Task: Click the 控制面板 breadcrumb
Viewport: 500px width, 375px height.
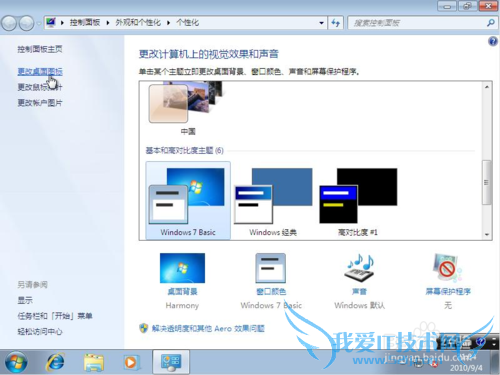Action: 85,23
